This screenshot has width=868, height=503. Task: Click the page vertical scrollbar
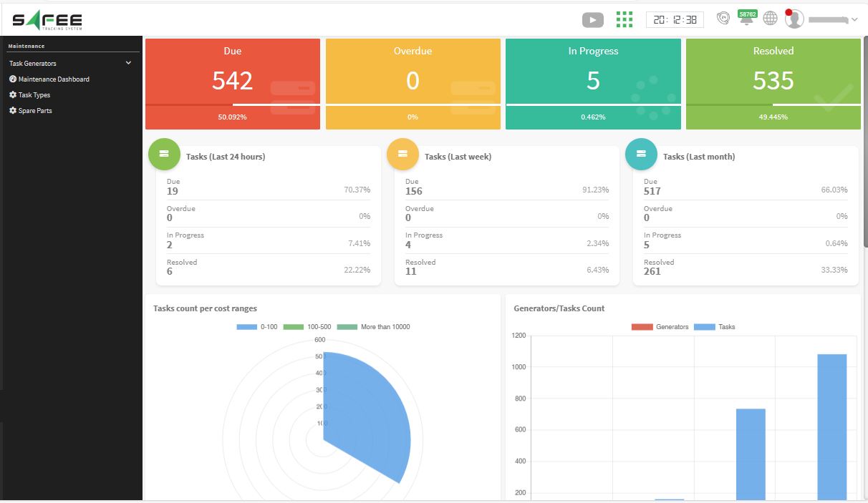[x=864, y=143]
